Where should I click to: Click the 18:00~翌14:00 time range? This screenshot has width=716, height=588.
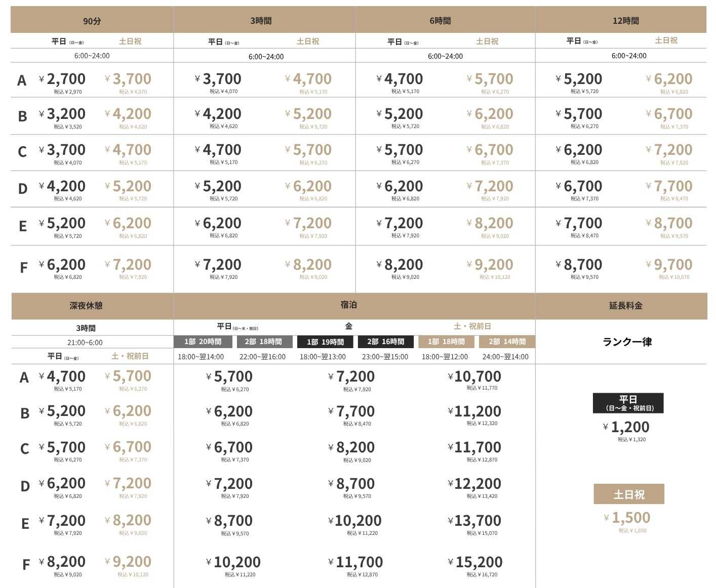201,357
